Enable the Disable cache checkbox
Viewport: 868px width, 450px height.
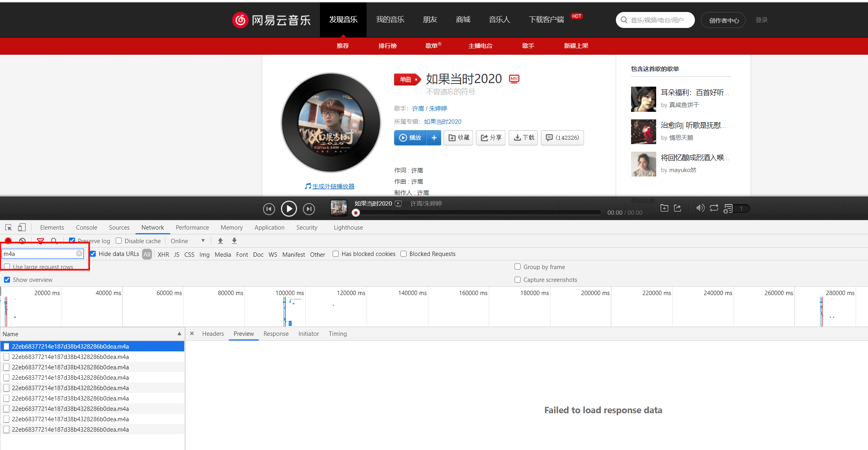pyautogui.click(x=119, y=240)
